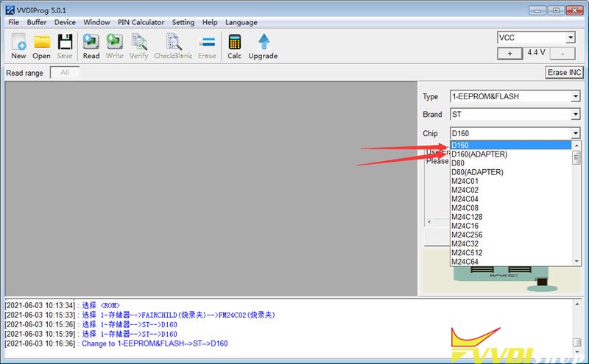Click log line Change to 1-EEPROM&FLASH-->ST-->D160
This screenshot has width=589, height=364.
(x=155, y=343)
